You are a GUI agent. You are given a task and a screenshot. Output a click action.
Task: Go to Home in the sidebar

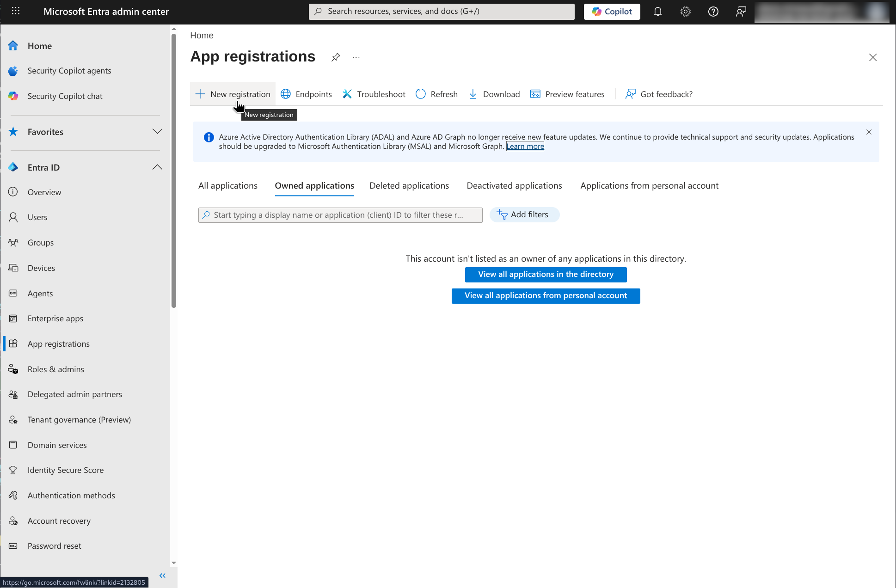[x=39, y=46]
